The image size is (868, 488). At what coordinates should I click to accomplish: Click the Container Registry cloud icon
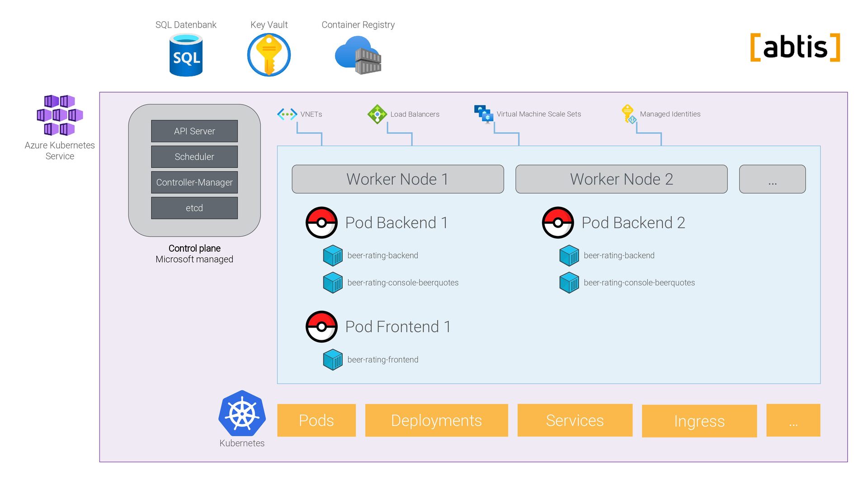(358, 55)
